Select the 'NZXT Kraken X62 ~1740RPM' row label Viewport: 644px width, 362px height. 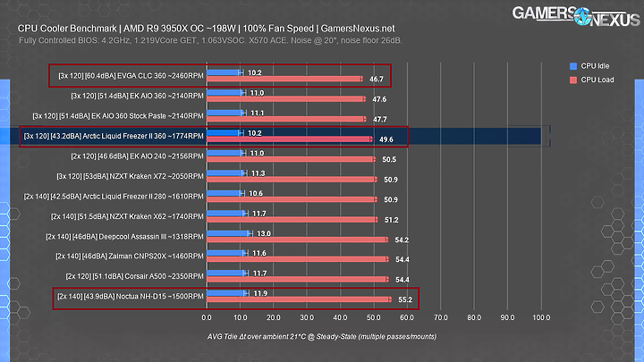point(127,216)
